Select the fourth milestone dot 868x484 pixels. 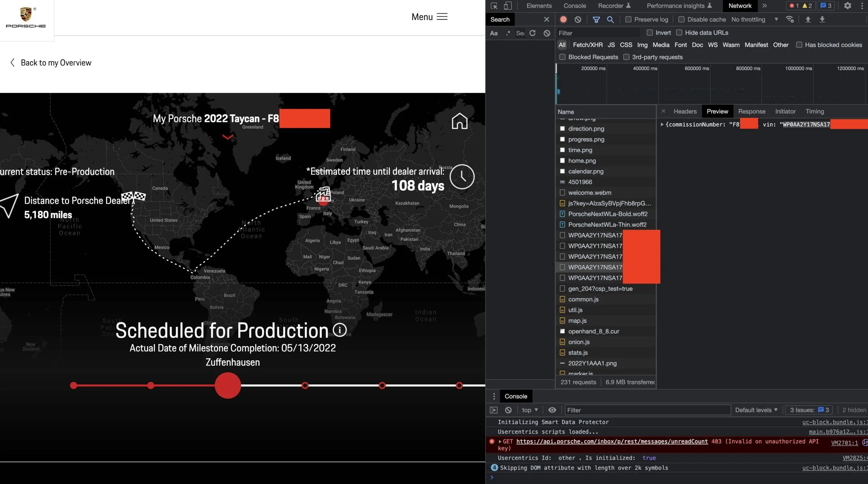[305, 386]
